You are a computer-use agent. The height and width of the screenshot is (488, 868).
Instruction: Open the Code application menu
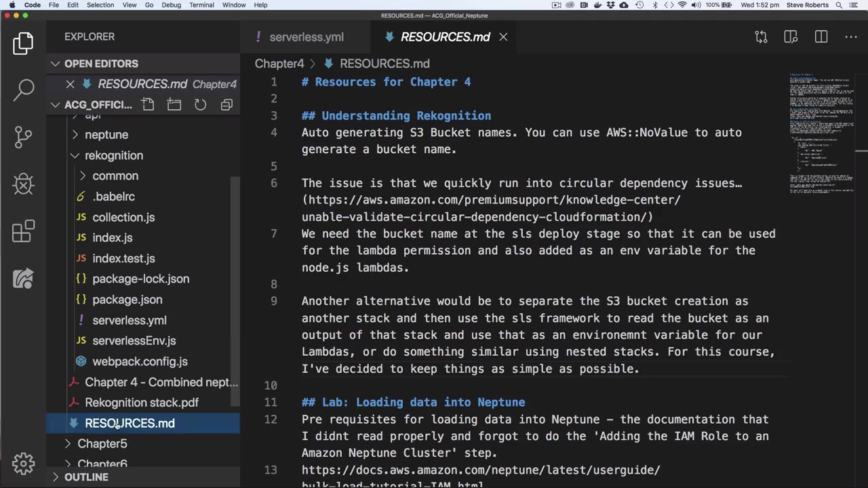click(33, 5)
